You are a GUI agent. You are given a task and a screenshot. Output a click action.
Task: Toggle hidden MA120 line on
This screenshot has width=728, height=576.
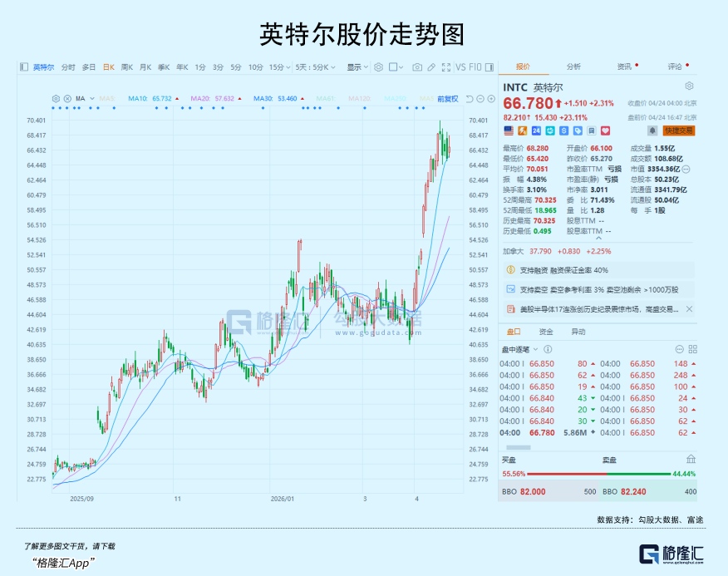[360, 98]
